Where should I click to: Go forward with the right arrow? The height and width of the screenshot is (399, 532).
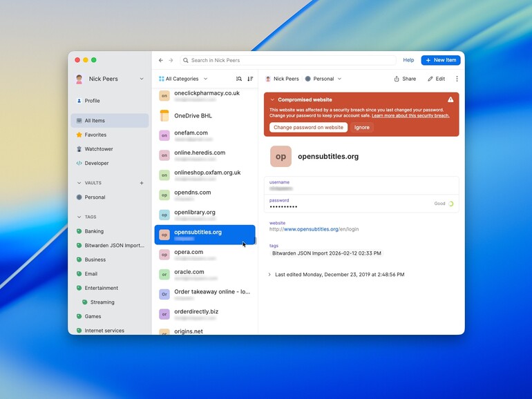pos(171,60)
